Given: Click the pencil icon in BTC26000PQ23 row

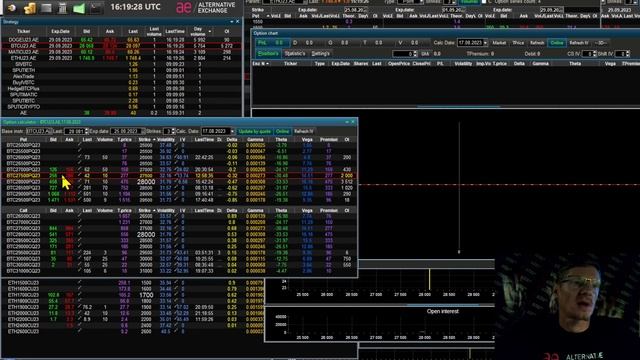Looking at the screenshot, I should point(80,157).
